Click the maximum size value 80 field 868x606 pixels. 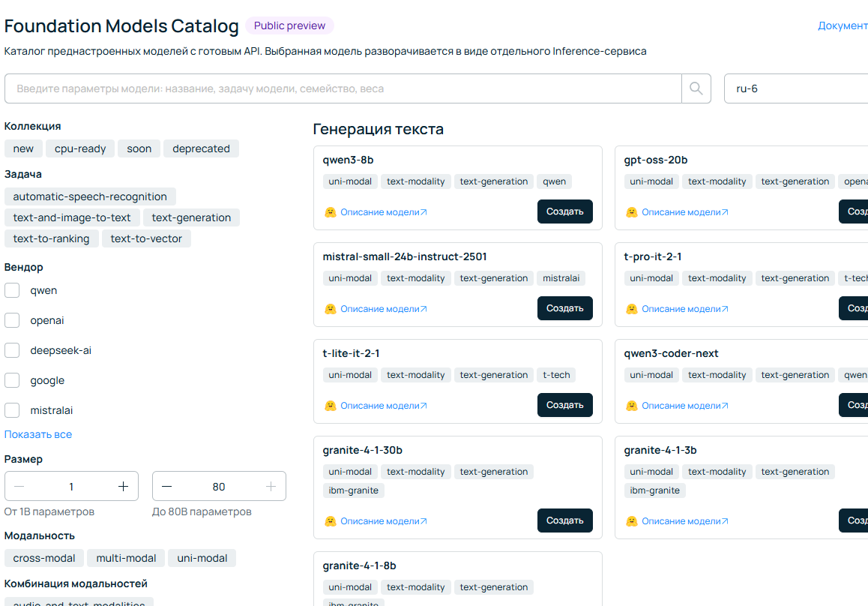coord(219,486)
